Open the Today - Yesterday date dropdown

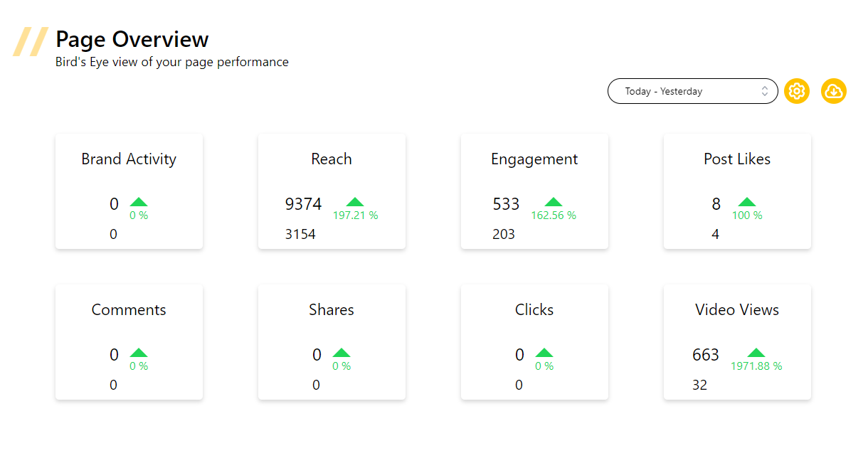pos(683,91)
